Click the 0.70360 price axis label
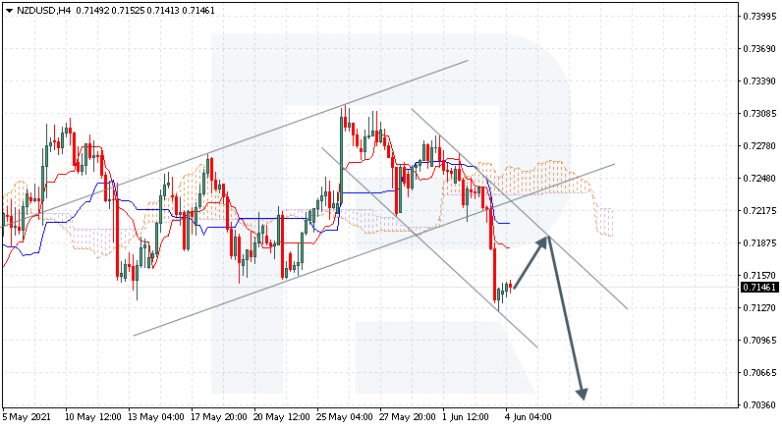The image size is (782, 428). (x=760, y=405)
